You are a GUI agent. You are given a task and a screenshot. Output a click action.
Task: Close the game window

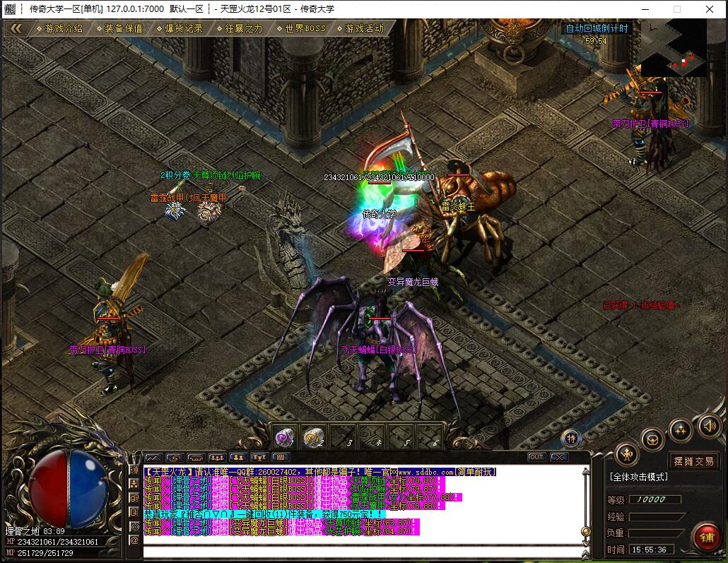coord(710,8)
